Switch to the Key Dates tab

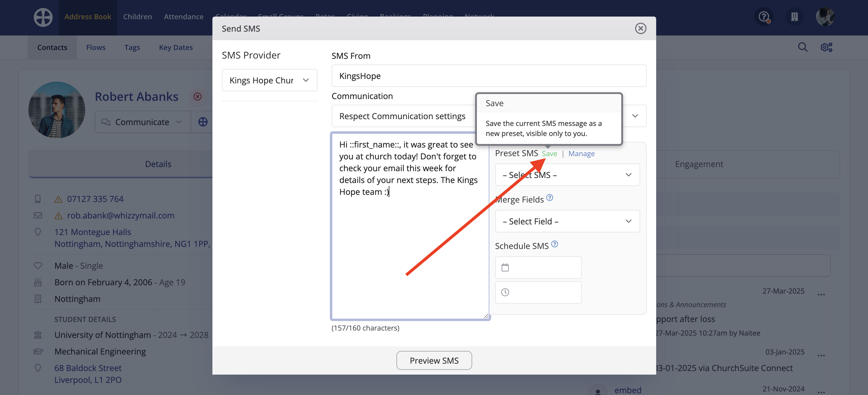[176, 48]
